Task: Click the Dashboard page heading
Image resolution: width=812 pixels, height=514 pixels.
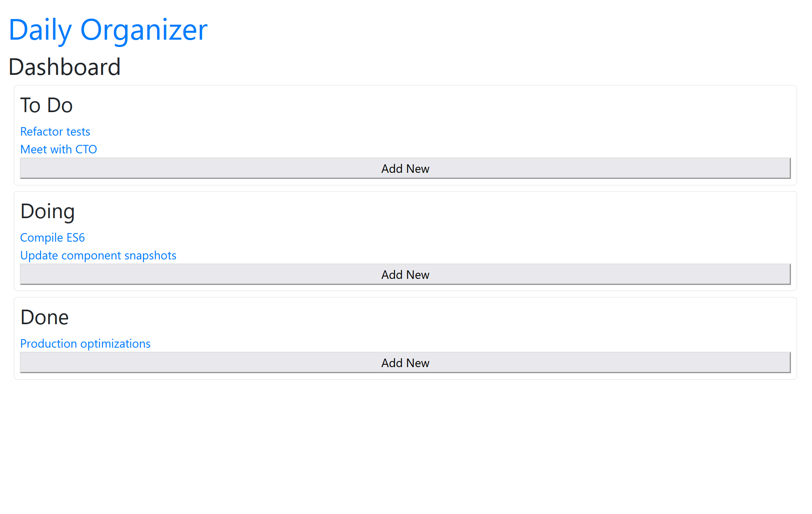Action: (x=64, y=67)
